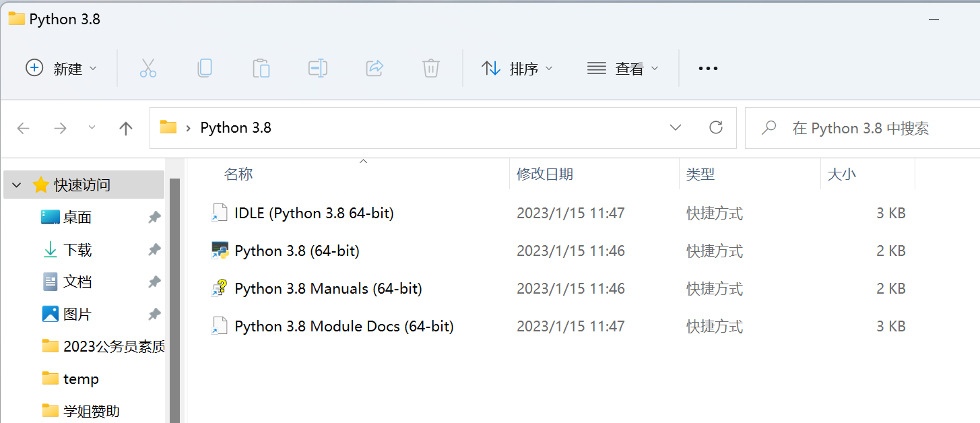Image resolution: width=980 pixels, height=423 pixels.
Task: Sort files by 修改日期 column header
Action: point(544,174)
